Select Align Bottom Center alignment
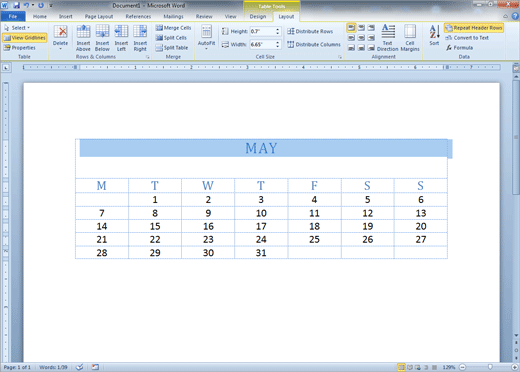Screen dimensions: 520x372 point(361,48)
